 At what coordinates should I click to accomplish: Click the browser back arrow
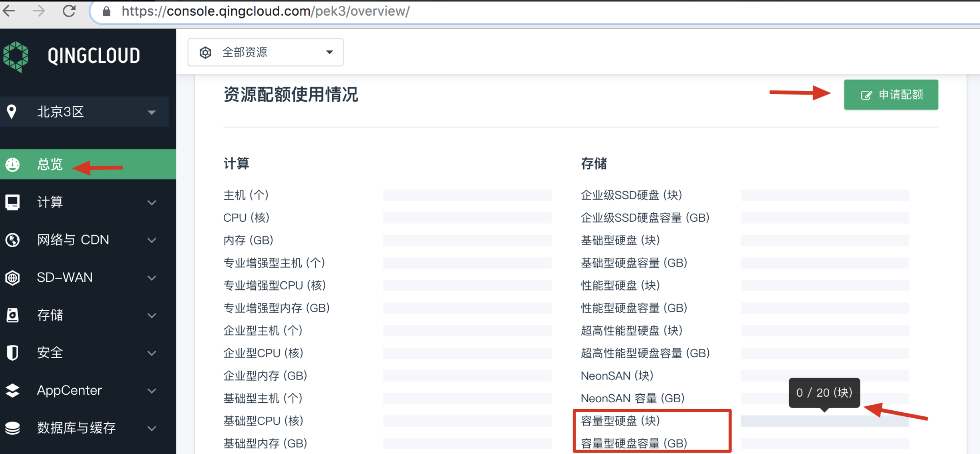pos(9,11)
